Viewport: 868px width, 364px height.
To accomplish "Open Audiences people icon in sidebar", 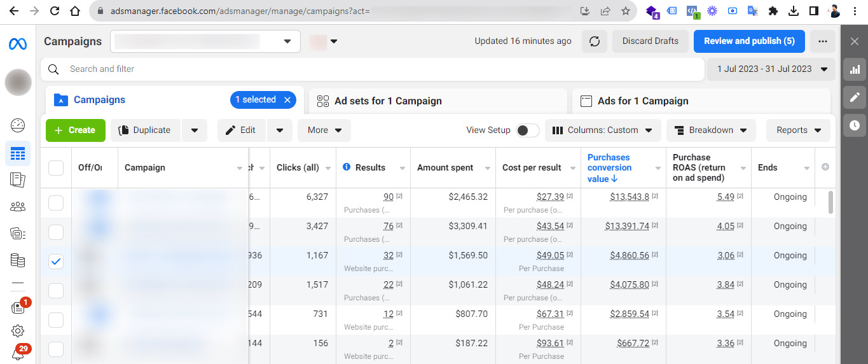I will coord(18,206).
